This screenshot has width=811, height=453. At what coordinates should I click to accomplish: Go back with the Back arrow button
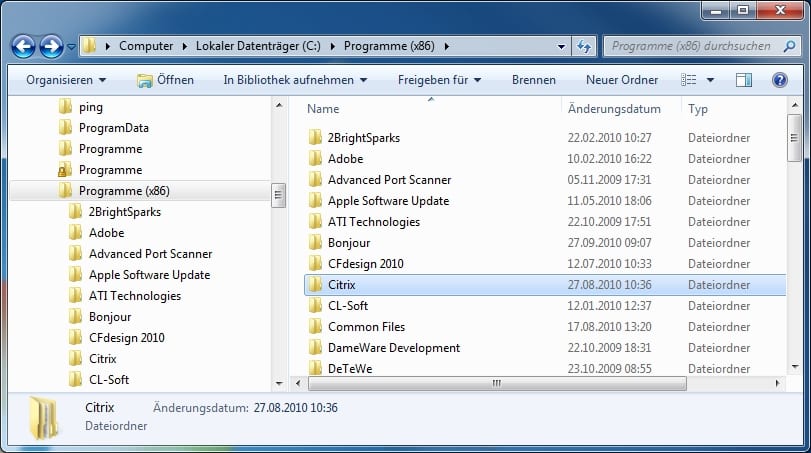(x=24, y=47)
